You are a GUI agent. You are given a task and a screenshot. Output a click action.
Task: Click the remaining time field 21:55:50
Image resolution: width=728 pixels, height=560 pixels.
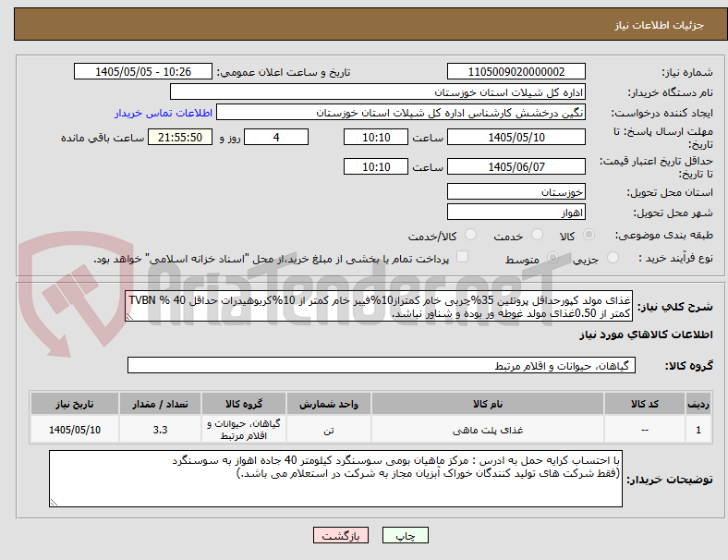(x=180, y=137)
